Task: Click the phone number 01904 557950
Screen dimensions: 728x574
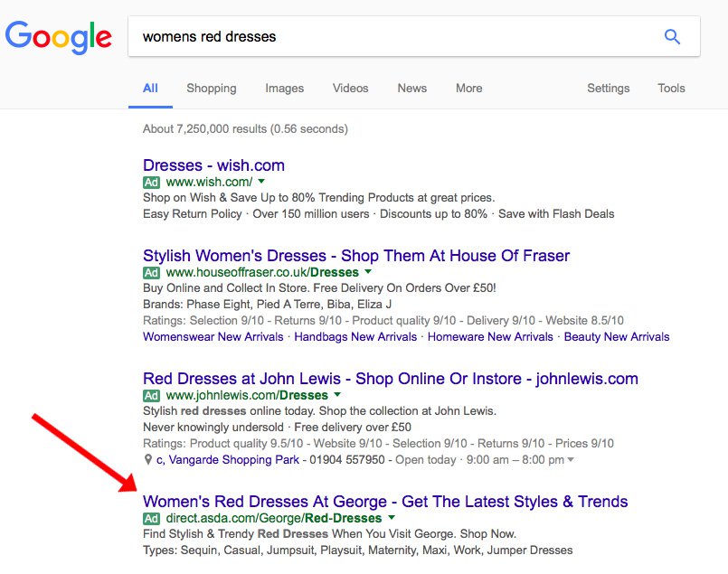Action: point(347,460)
